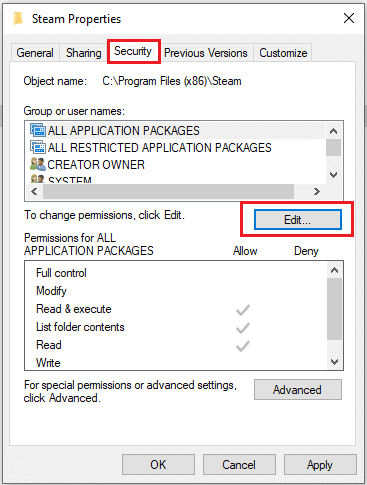Screen dimensions: 367x485
Task: Click the right arrow of the horizontal scrollbar
Action: 317,191
